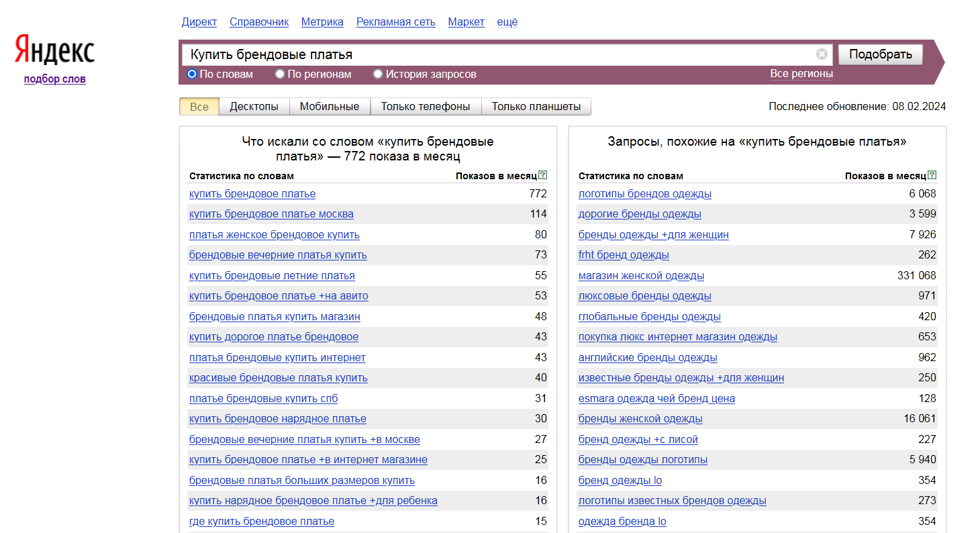Open query 'купить брендовое платье +на авито'
Viewport: 980px width, 533px height.
pyautogui.click(x=279, y=296)
